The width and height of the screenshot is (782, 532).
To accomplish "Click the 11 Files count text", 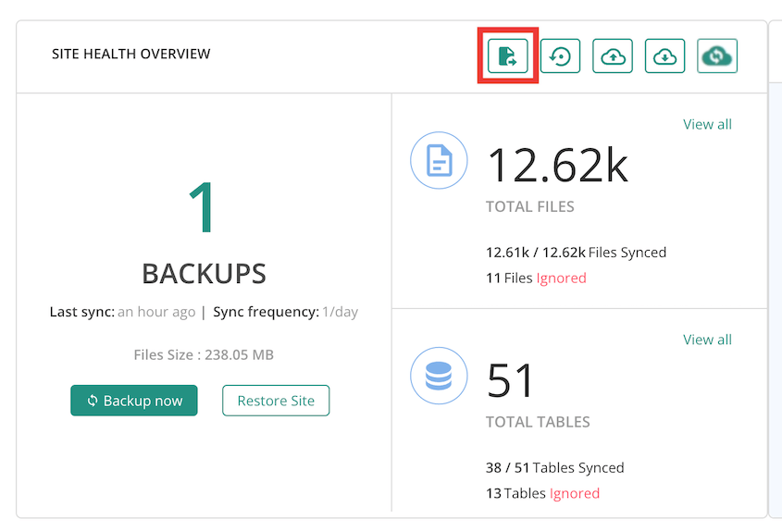I will (x=509, y=278).
